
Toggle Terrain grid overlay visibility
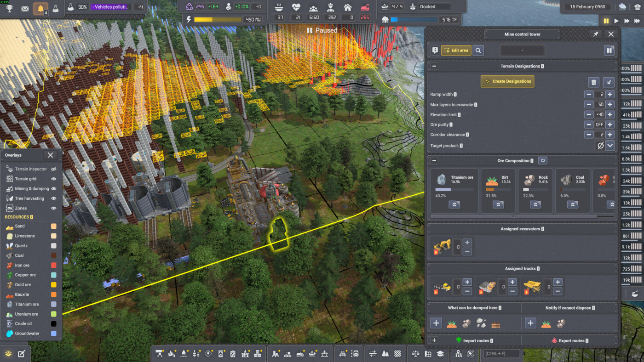[x=54, y=179]
